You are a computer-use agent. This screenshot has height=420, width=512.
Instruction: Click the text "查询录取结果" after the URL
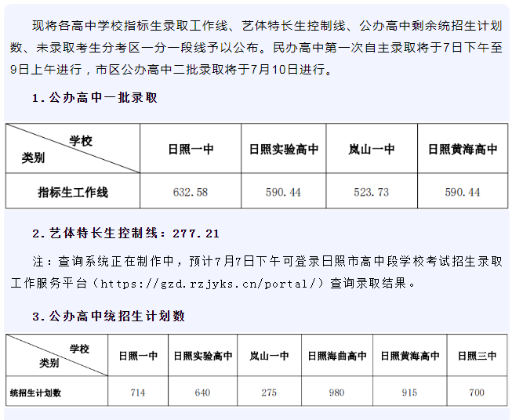click(x=368, y=284)
